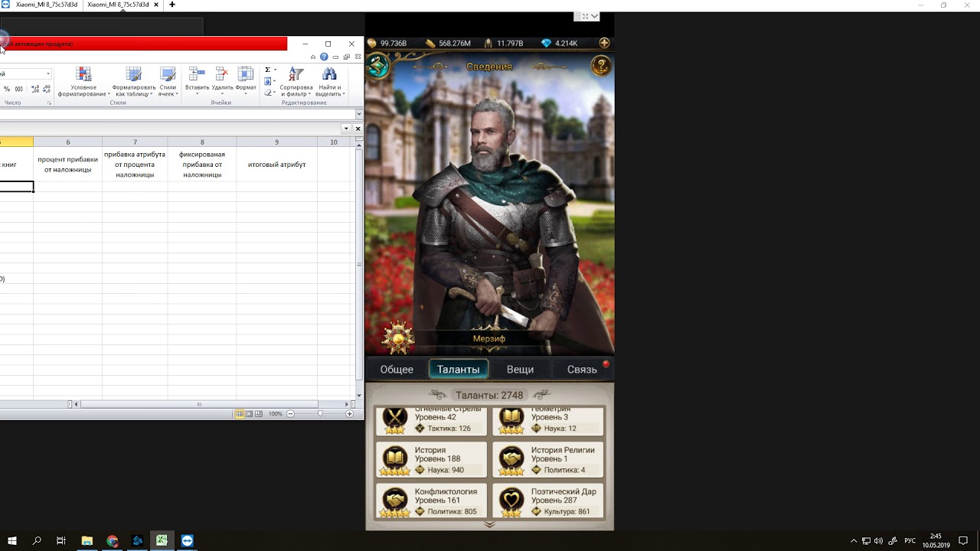The image size is (980, 551).
Task: Open Cell Styles gallery in Excel
Action: point(168,82)
